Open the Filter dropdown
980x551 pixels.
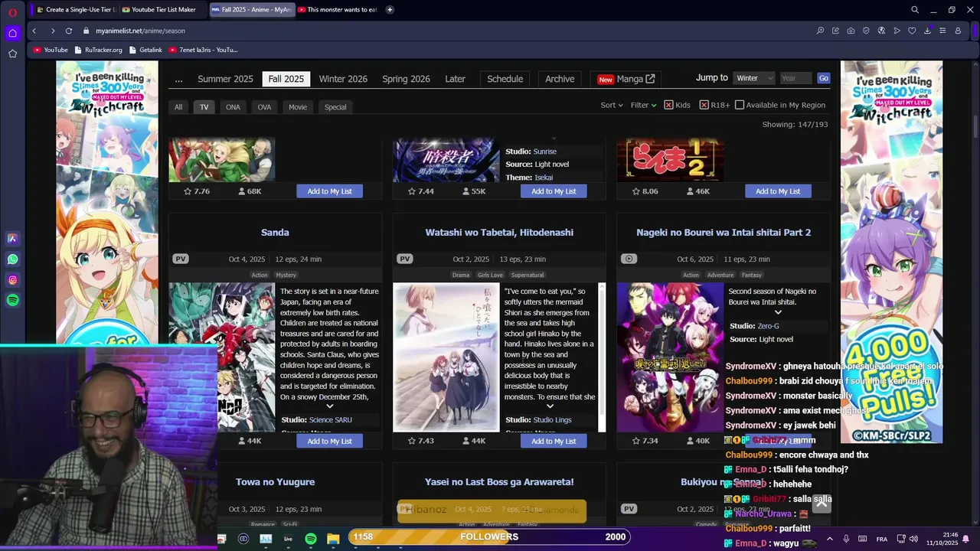coord(643,105)
